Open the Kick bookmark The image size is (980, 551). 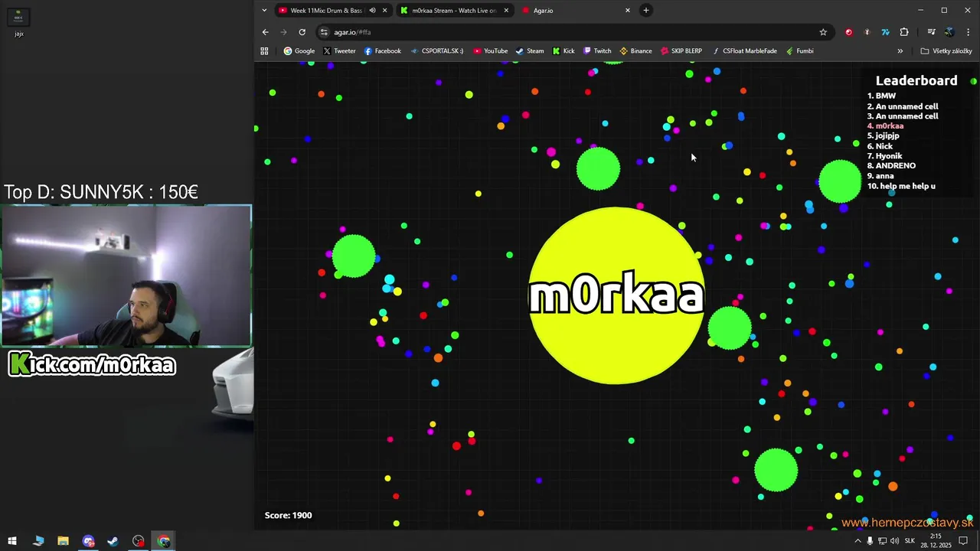point(563,51)
